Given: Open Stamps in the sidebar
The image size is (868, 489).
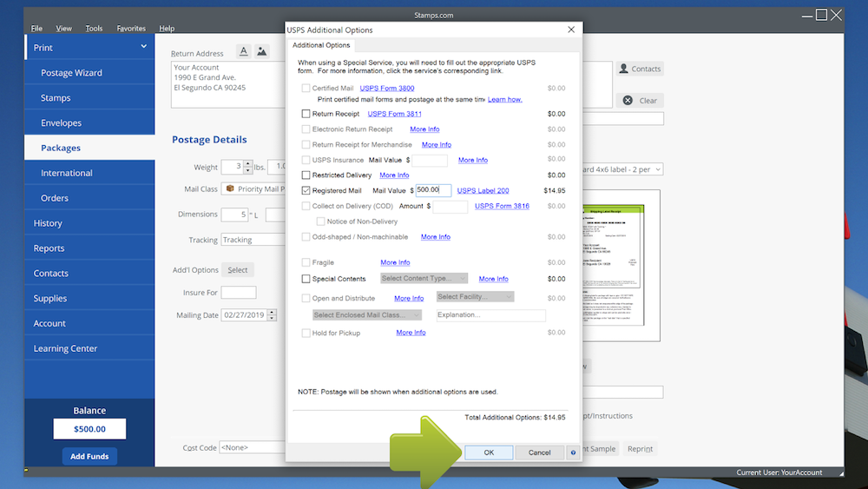Looking at the screenshot, I should point(89,97).
